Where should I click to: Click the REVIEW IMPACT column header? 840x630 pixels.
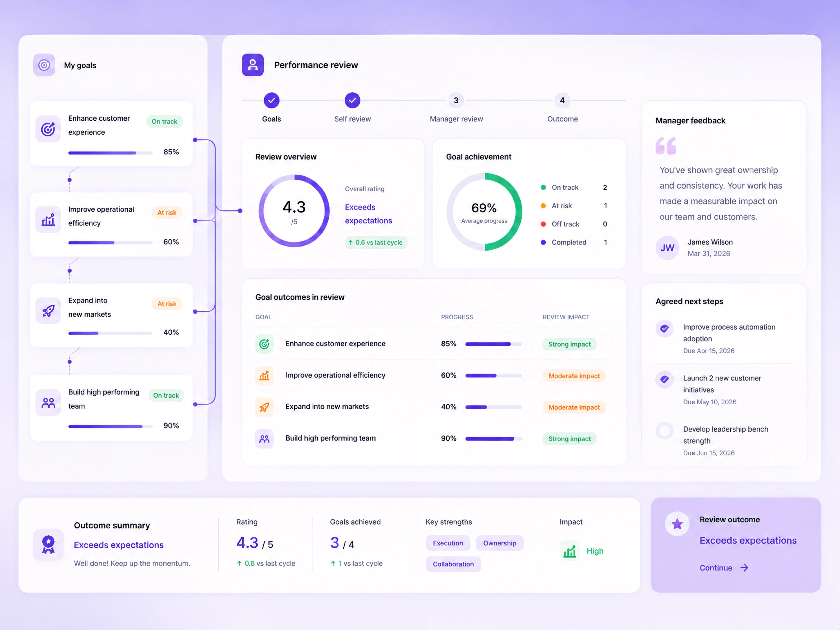(566, 317)
